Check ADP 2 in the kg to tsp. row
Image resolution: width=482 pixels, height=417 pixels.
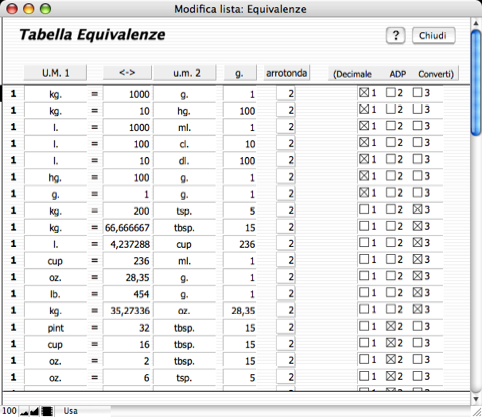click(391, 209)
